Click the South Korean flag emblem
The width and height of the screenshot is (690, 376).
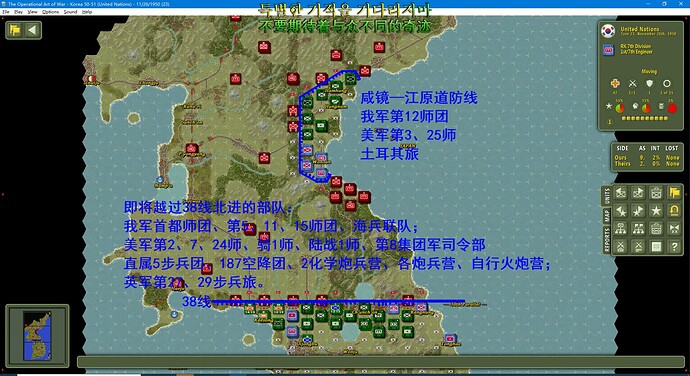(x=608, y=31)
